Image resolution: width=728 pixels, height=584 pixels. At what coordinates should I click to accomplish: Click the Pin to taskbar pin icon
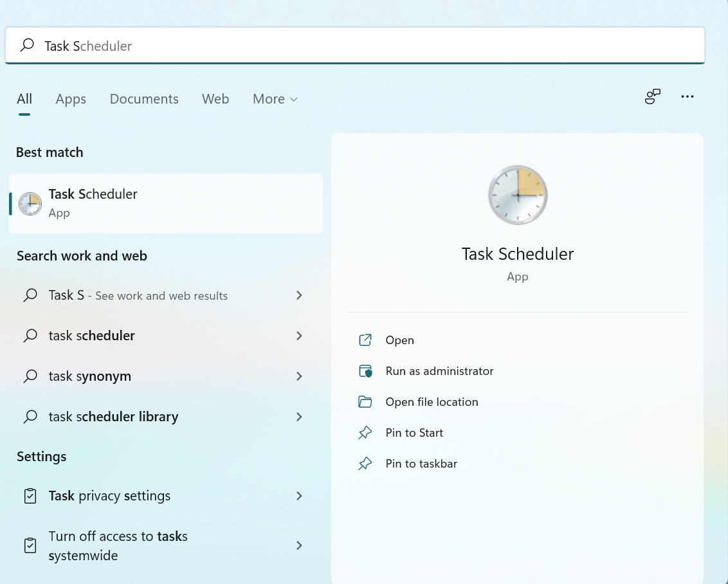tap(365, 463)
